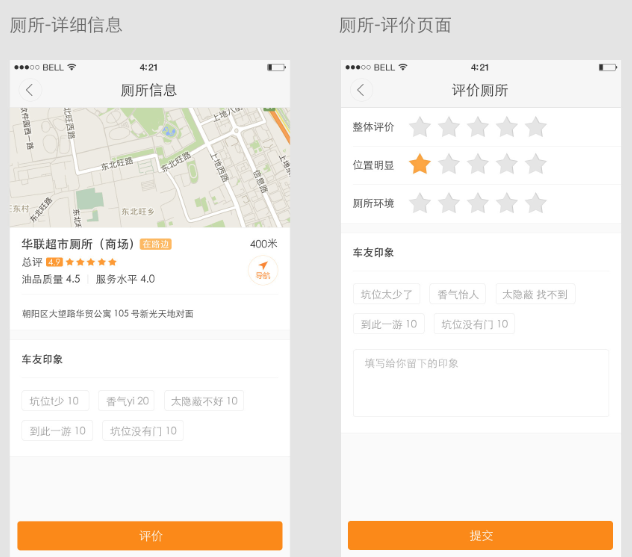Tap the 太隐蔽不好 10 tag
Viewport: 632px width, 557px height.
204,401
